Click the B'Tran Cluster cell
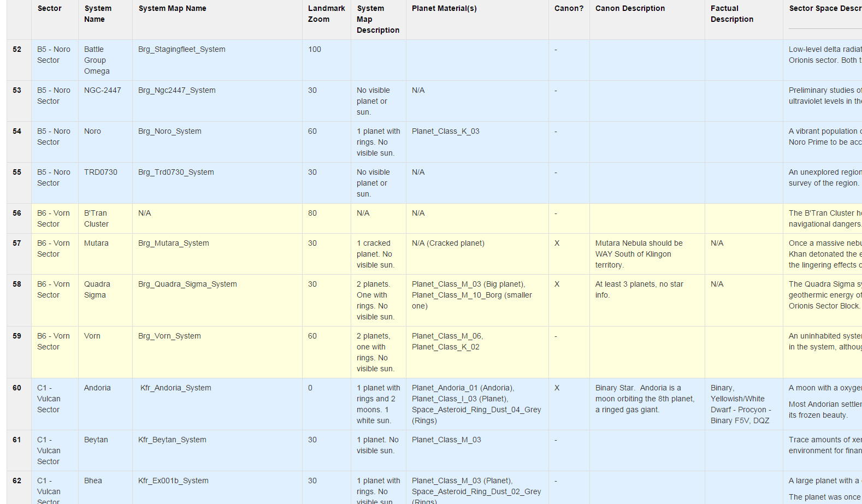Image resolution: width=862 pixels, height=504 pixels. tap(105, 218)
